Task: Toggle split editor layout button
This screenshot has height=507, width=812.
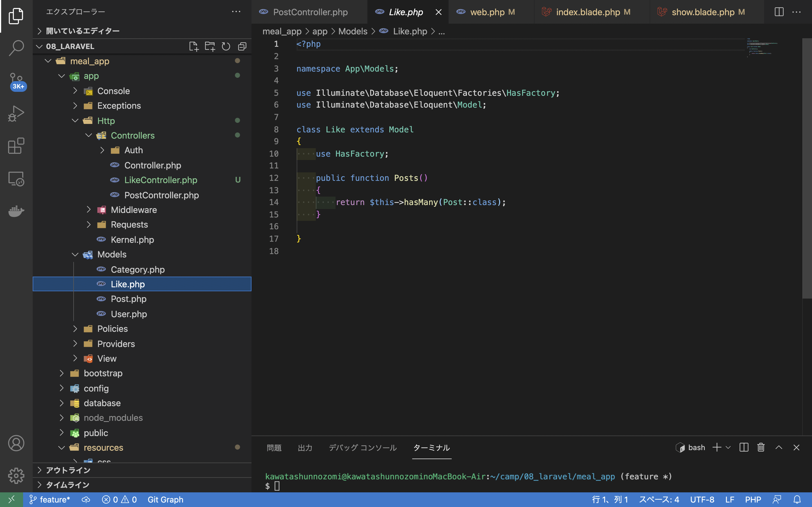Action: tap(779, 12)
